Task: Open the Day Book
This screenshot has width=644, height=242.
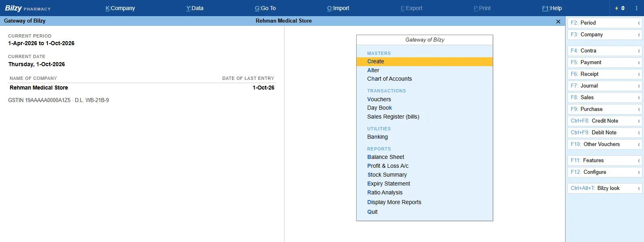Action: point(425,108)
